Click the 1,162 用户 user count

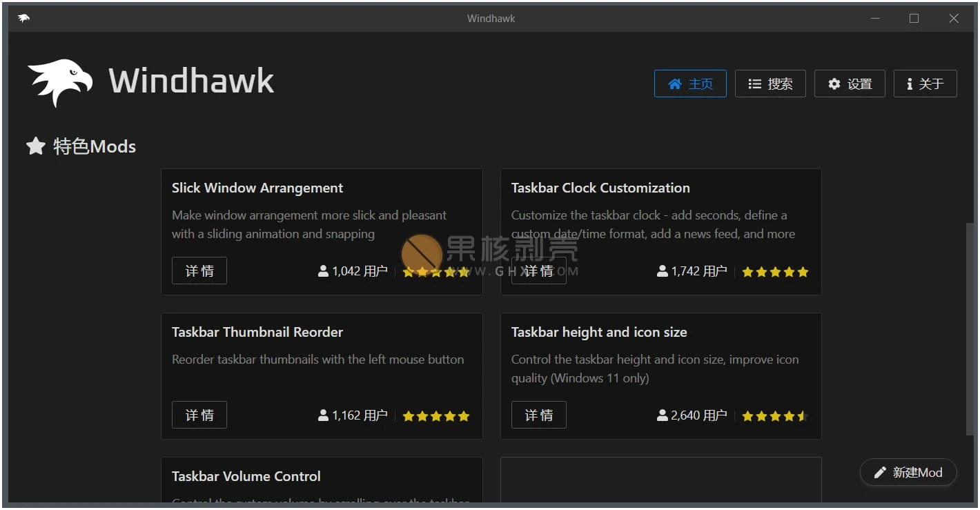tap(353, 415)
